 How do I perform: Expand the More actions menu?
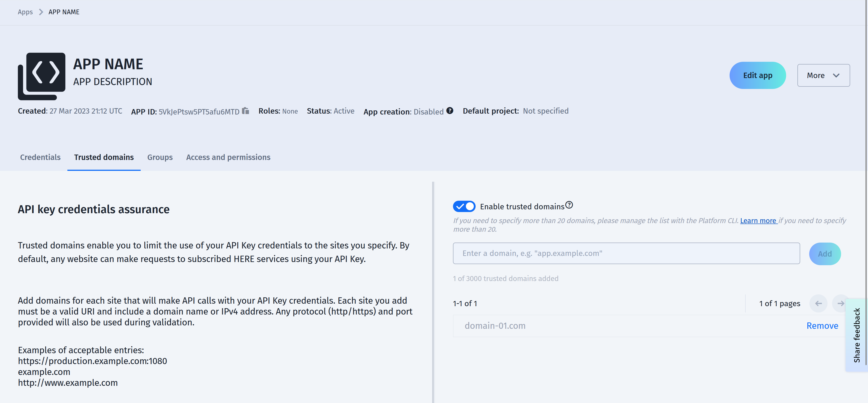click(823, 75)
